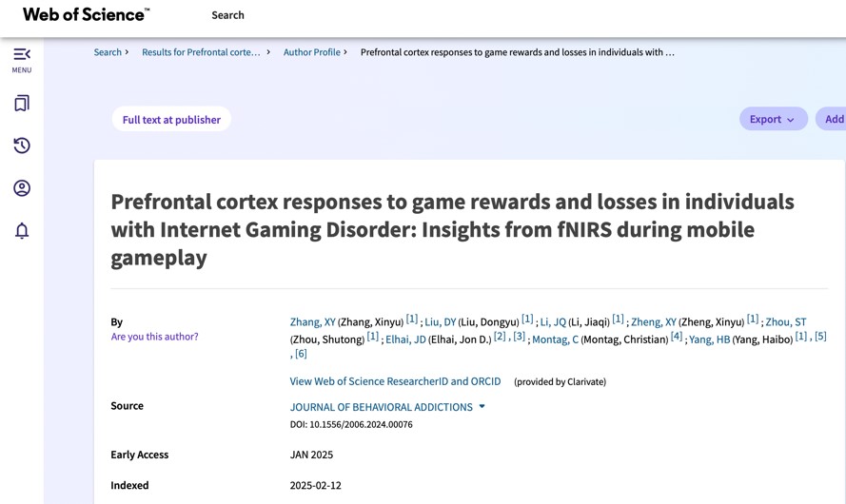Go to Search breadcrumb
Viewport: 846px width, 504px height.
tap(108, 52)
